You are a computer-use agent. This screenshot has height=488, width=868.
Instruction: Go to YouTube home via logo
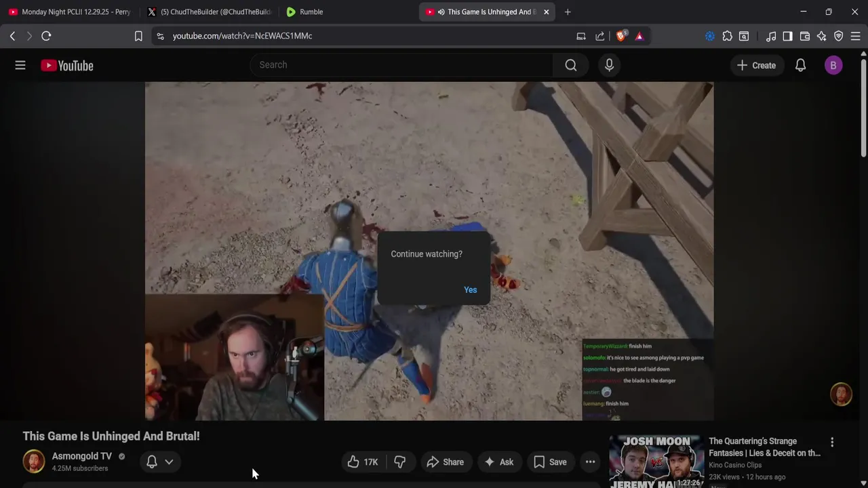point(67,65)
